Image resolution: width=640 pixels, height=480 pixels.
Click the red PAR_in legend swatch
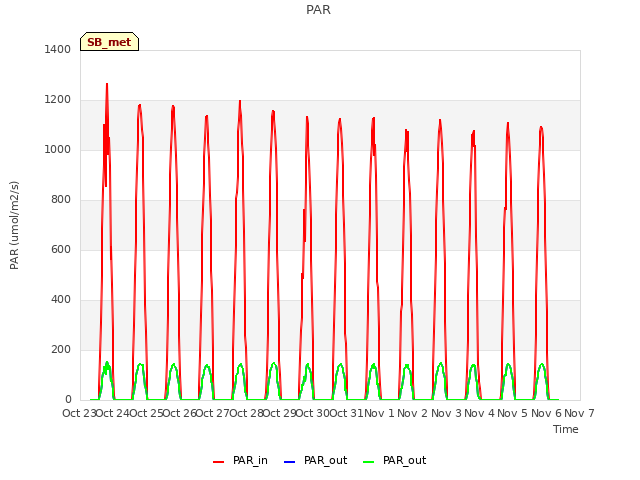point(219,462)
